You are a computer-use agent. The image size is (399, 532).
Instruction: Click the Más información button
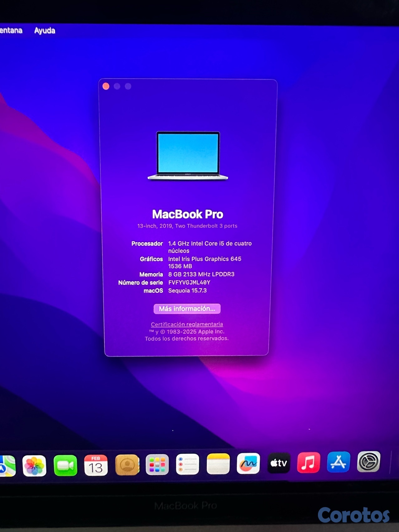187,309
